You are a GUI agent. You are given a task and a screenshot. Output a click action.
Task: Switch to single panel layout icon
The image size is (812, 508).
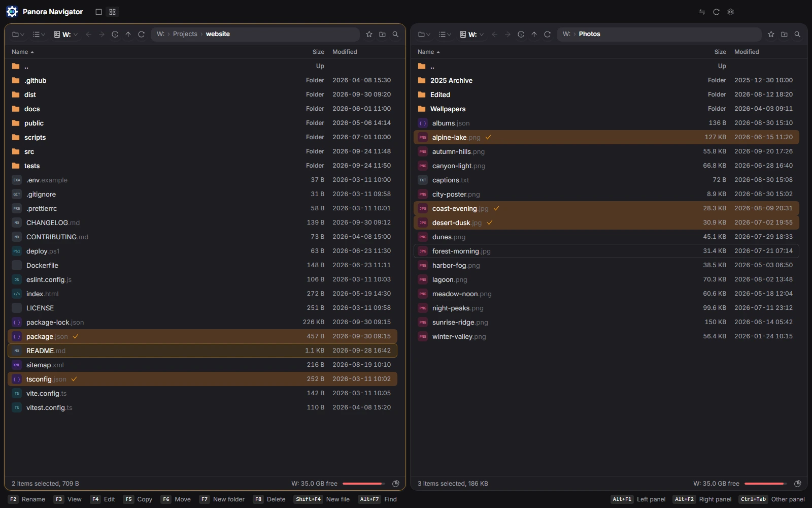[98, 12]
